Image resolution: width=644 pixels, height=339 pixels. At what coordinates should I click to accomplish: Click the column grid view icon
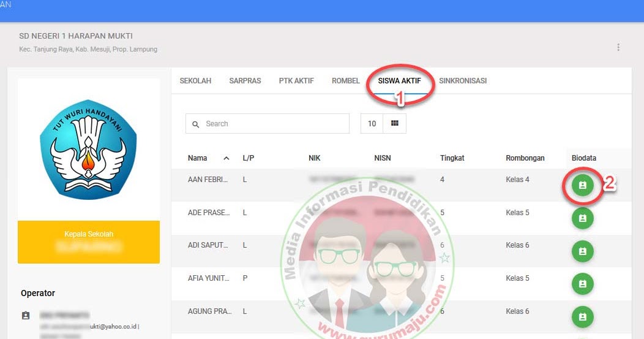[395, 123]
